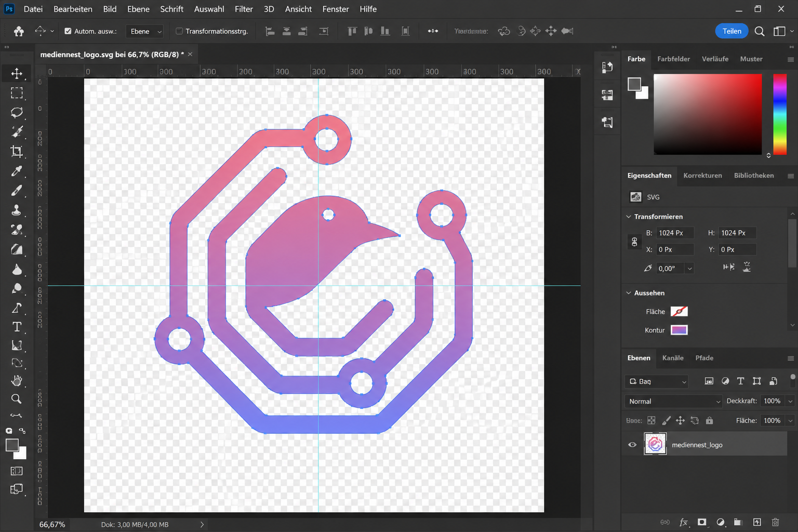
Task: Open the rotation angle dropdown
Action: pyautogui.click(x=689, y=269)
